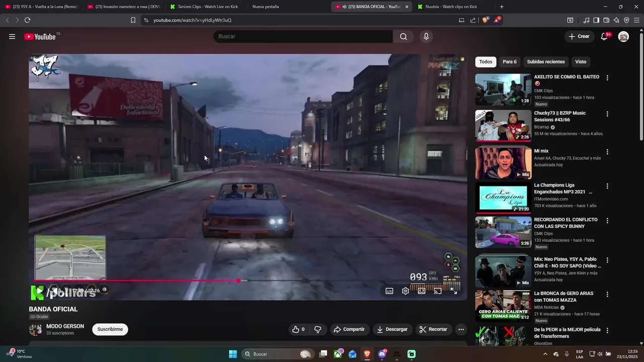644x362 pixels.
Task: Open the YouTube hamburger guide menu
Action: tap(12, 36)
